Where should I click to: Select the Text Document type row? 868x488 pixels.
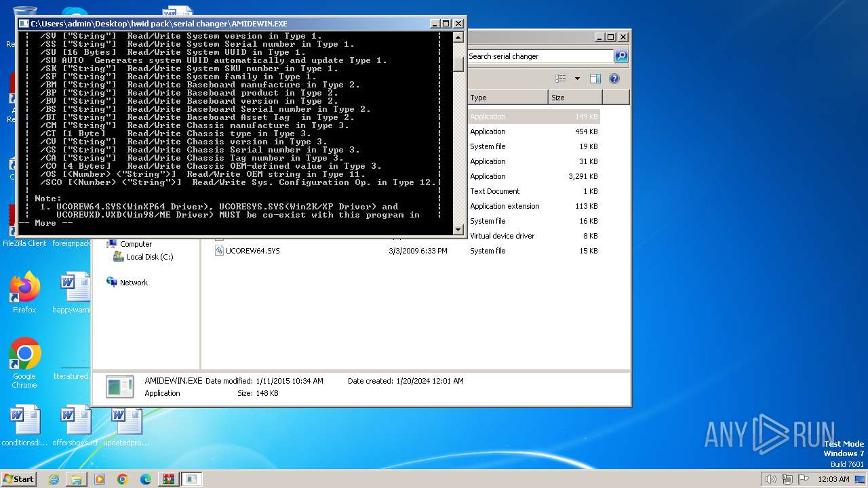[x=533, y=191]
